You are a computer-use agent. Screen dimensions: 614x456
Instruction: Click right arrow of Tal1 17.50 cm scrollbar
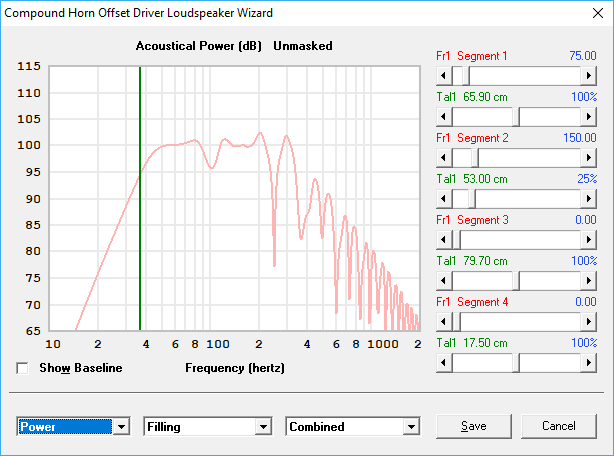click(x=589, y=363)
